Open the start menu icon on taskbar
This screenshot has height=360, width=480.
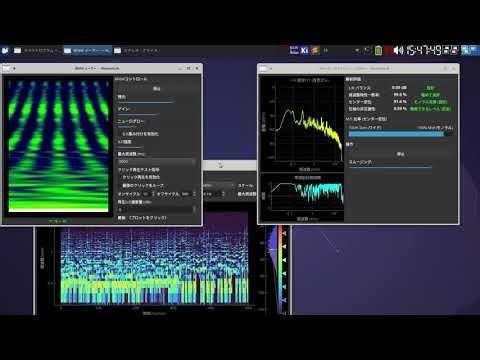(x=5, y=51)
